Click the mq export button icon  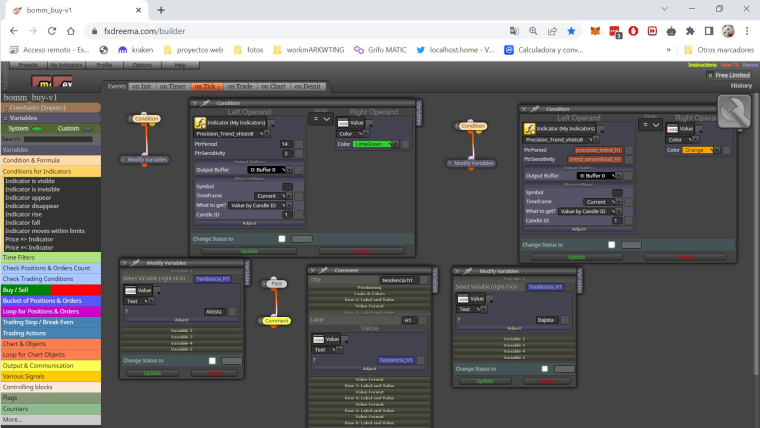pyautogui.click(x=42, y=82)
